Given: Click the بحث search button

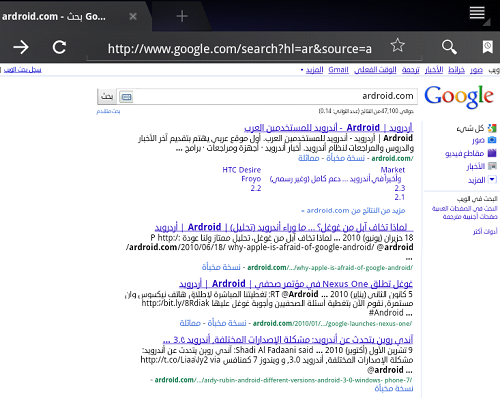Looking at the screenshot, I should pyautogui.click(x=107, y=96).
